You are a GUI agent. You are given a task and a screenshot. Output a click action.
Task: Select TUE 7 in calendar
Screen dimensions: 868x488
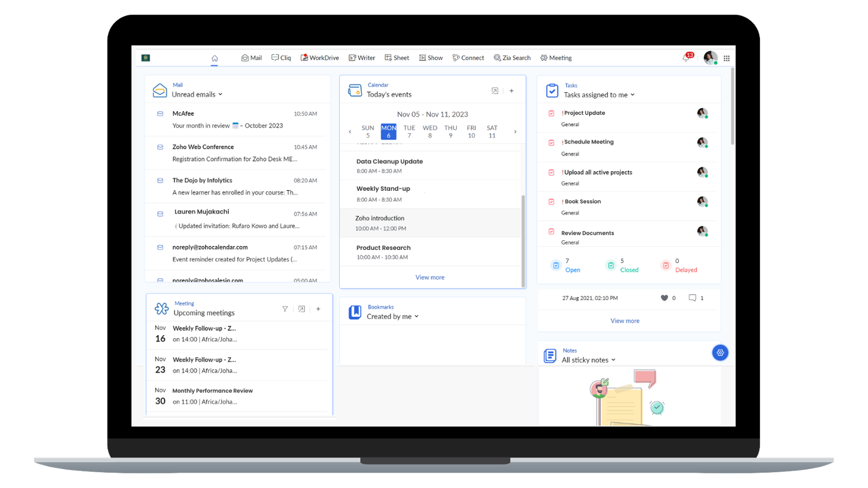coord(409,132)
